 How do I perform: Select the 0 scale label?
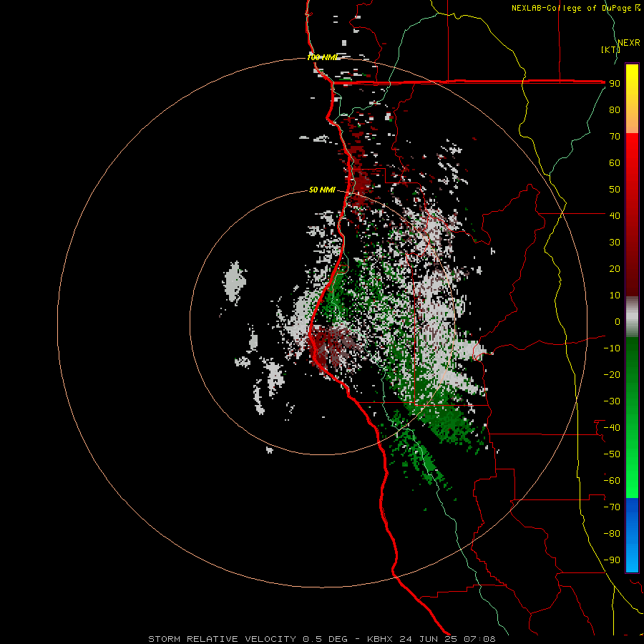618,322
